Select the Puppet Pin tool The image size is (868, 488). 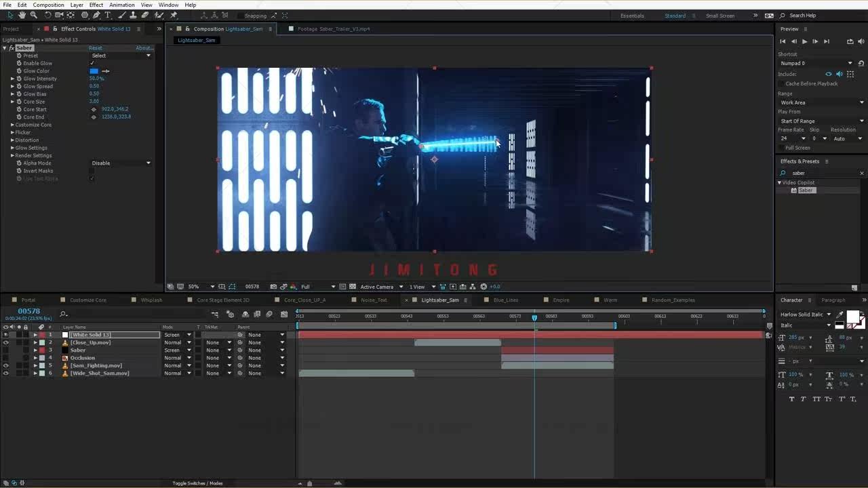(174, 15)
